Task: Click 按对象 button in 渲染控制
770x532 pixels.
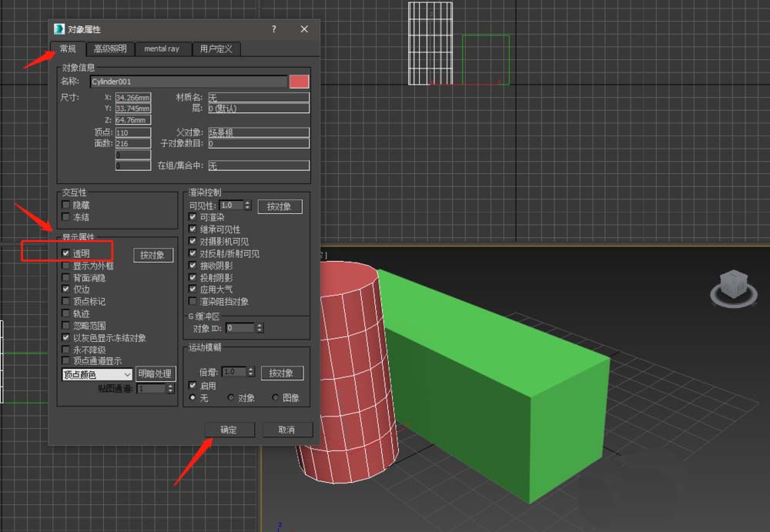Action: [280, 206]
